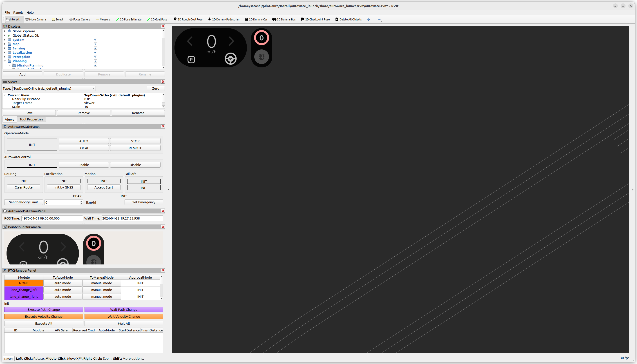This screenshot has height=364, width=637.
Task: Switch to the Tool Properties tab
Action: point(31,119)
